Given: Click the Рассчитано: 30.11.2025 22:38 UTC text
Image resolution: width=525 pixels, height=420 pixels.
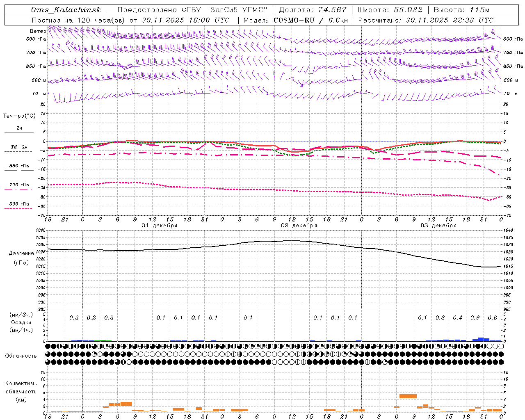Looking at the screenshot, I should (x=426, y=20).
